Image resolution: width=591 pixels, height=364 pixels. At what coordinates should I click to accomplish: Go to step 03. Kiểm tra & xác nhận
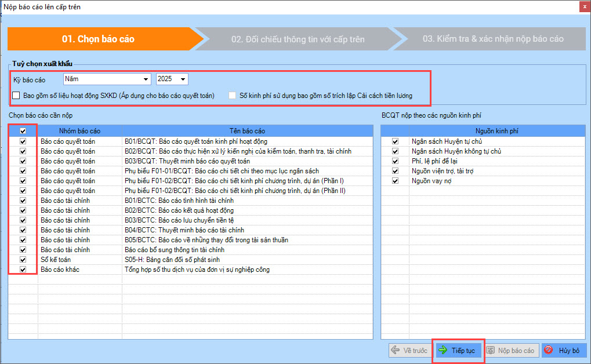[x=492, y=39]
